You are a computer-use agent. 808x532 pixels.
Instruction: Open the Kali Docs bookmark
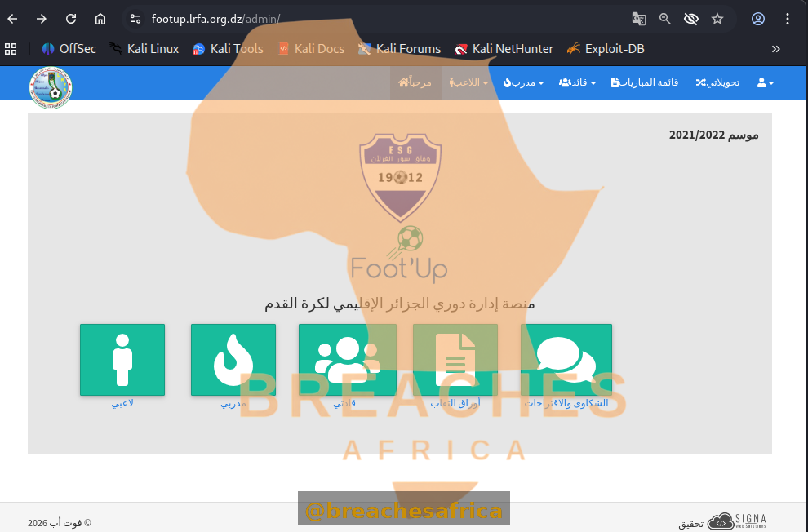311,49
